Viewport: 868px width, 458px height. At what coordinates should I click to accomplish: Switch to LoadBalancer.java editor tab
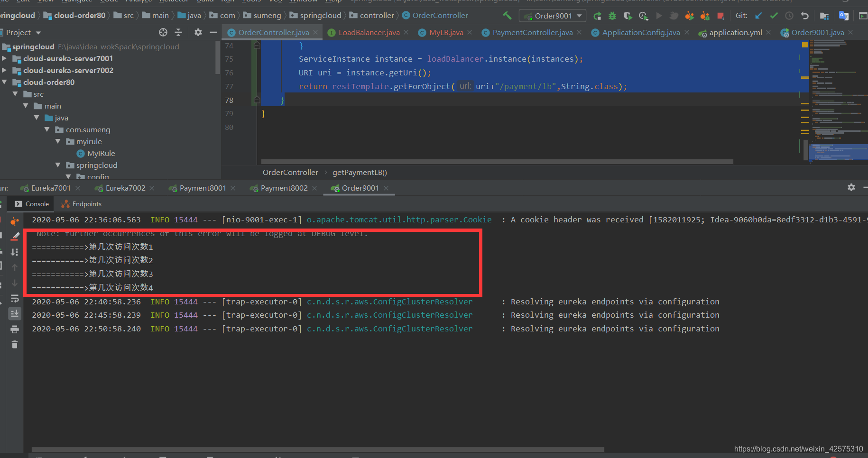pyautogui.click(x=369, y=33)
